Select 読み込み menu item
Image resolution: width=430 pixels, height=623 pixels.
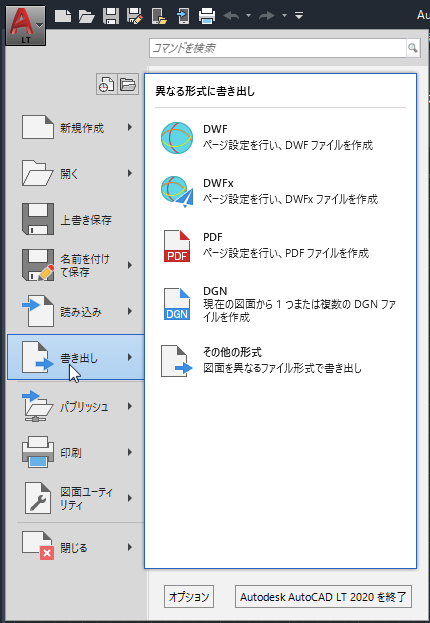pos(76,311)
